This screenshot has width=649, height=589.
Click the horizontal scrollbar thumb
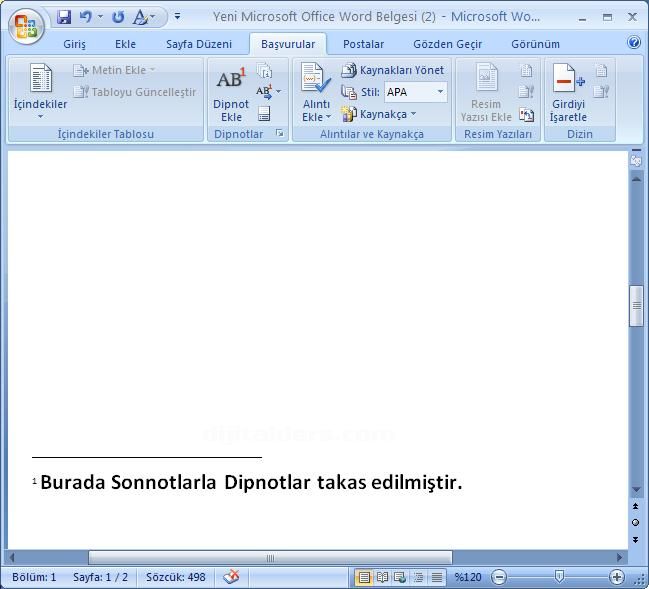(x=270, y=558)
